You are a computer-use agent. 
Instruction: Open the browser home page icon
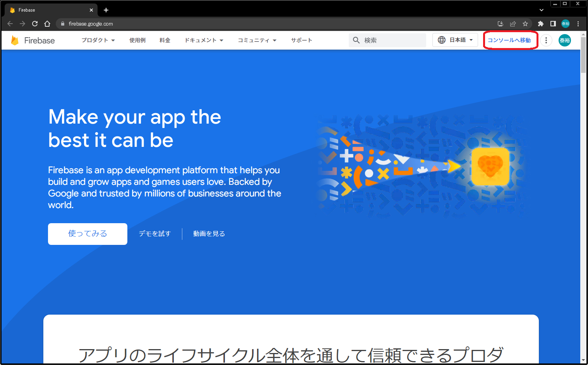click(47, 24)
